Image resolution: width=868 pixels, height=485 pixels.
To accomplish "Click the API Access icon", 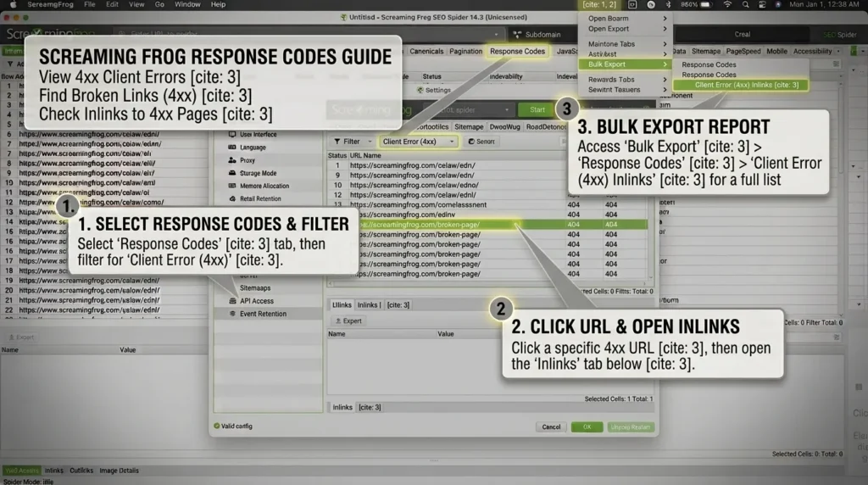I will (x=232, y=301).
